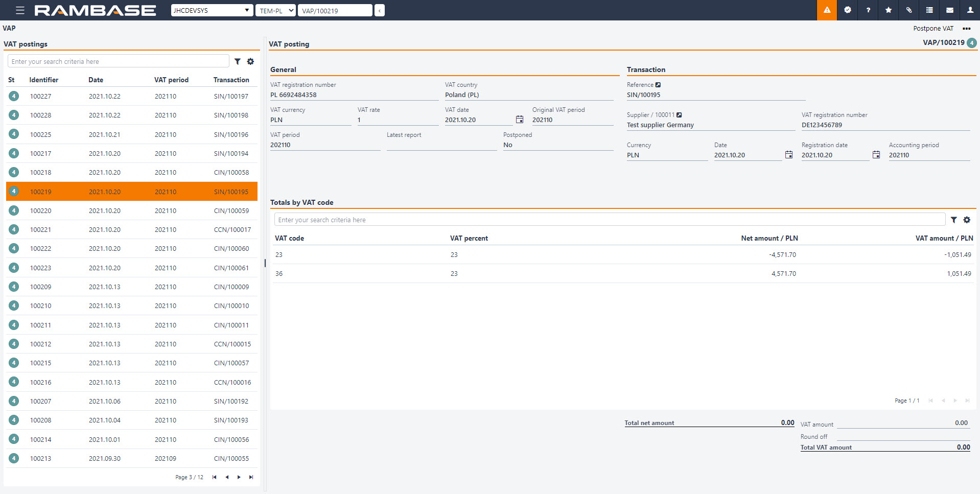
Task: Open the hamburger main menu
Action: [x=20, y=10]
